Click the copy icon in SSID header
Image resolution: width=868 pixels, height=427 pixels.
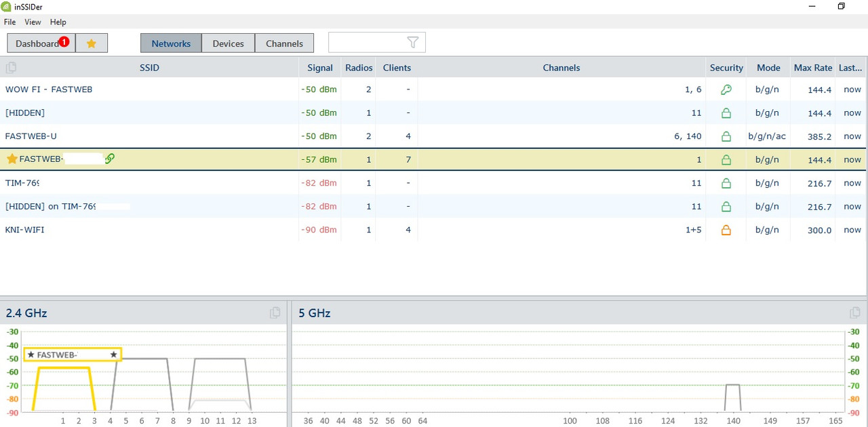click(x=11, y=67)
